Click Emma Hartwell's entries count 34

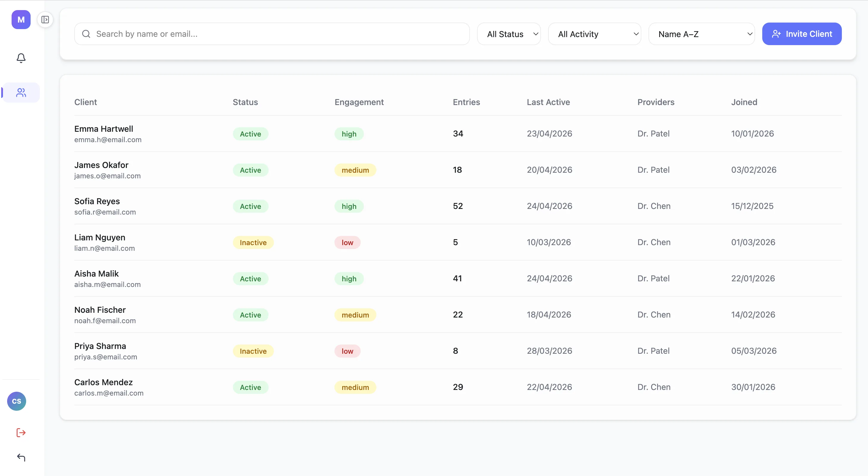click(x=458, y=134)
